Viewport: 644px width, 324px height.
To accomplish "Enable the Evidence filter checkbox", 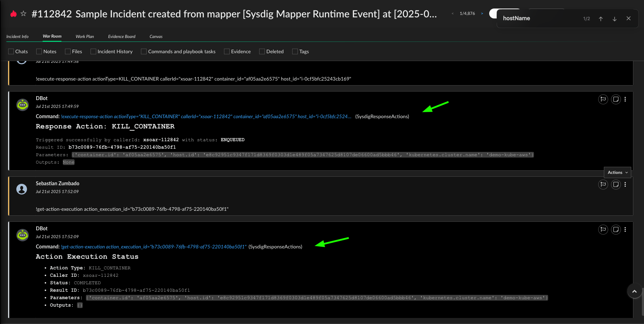I will click(227, 51).
